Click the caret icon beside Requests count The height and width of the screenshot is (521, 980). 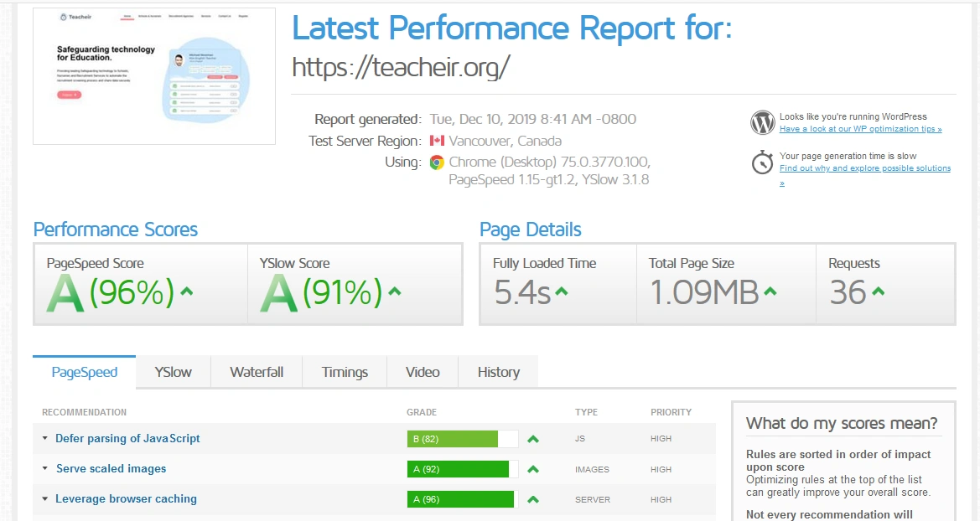tap(878, 292)
